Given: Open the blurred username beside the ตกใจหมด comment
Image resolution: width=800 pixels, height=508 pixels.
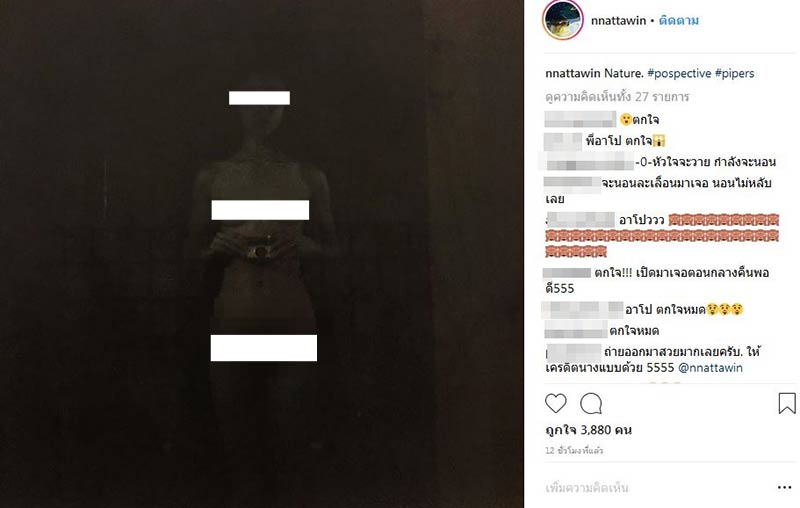Looking at the screenshot, I should point(576,330).
